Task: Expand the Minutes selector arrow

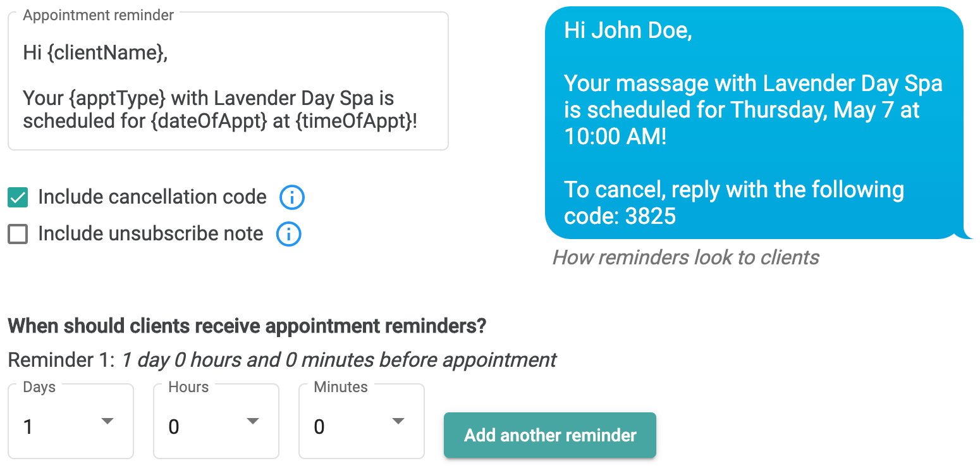Action: (x=398, y=421)
